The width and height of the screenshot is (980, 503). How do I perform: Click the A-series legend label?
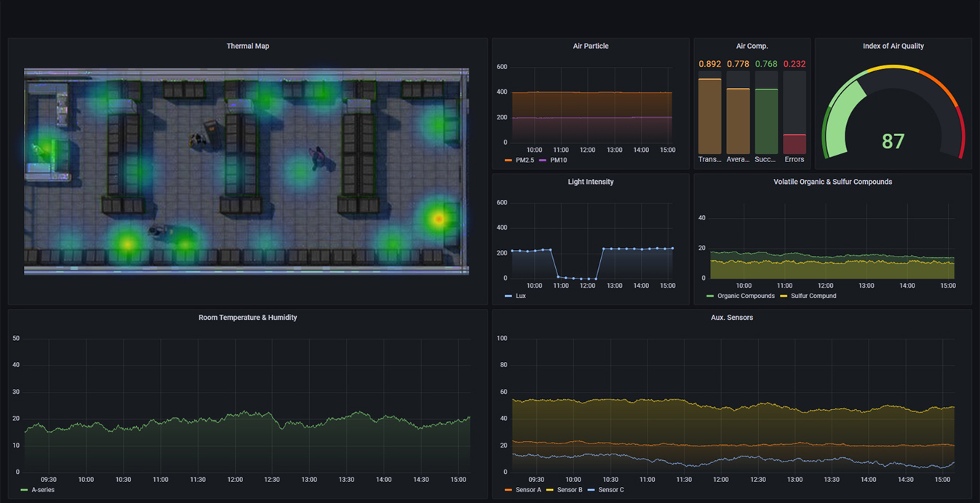[x=43, y=490]
